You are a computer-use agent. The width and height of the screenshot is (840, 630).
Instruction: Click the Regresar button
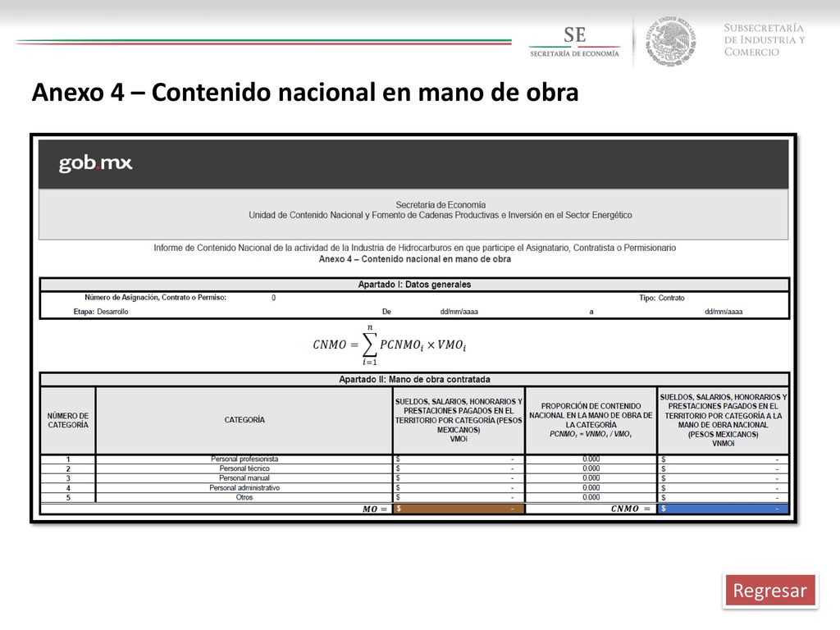point(769,591)
